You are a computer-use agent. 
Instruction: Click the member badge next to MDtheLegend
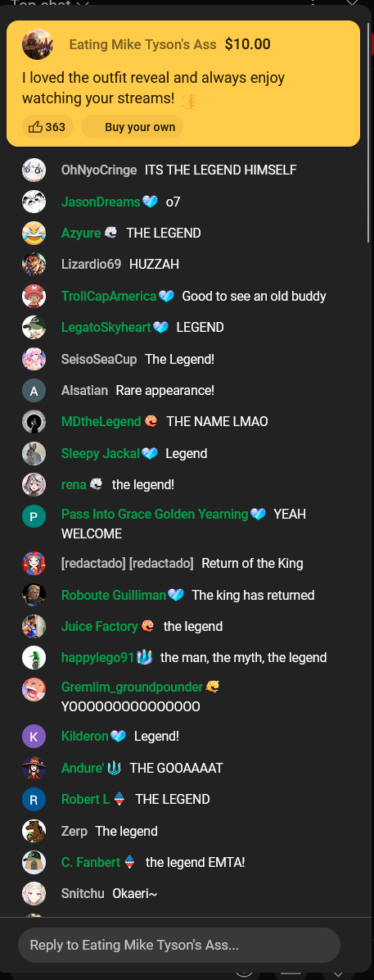(151, 422)
